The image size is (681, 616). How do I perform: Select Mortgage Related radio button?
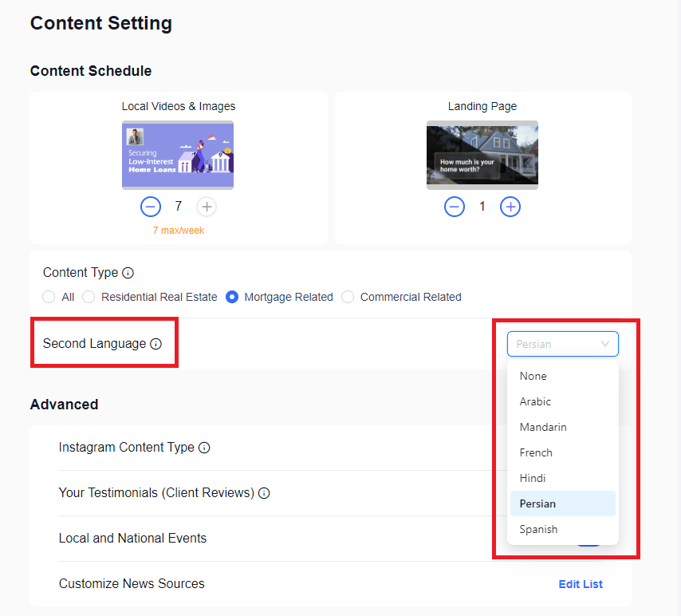tap(232, 297)
